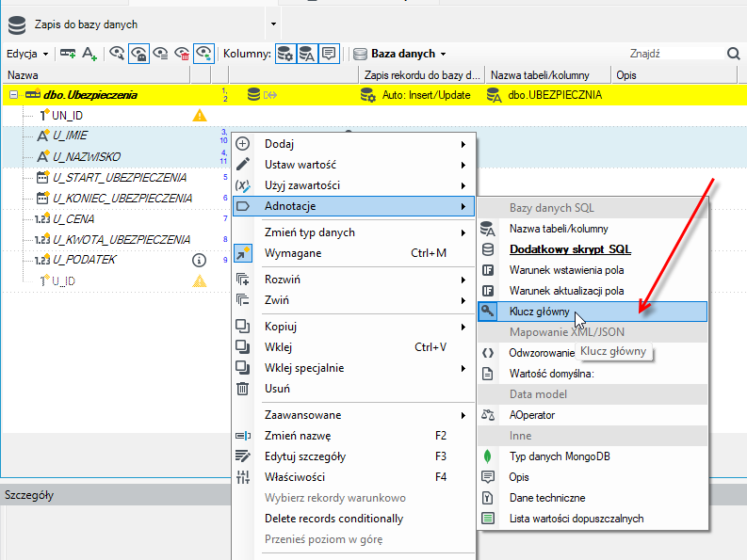
Task: Select Klucz główny annotation
Action: click(593, 312)
